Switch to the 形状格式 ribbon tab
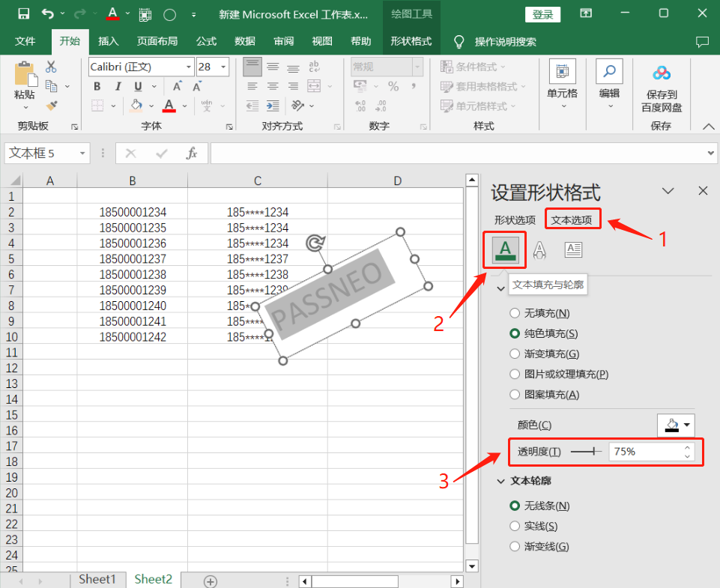The image size is (720, 588). (x=411, y=41)
